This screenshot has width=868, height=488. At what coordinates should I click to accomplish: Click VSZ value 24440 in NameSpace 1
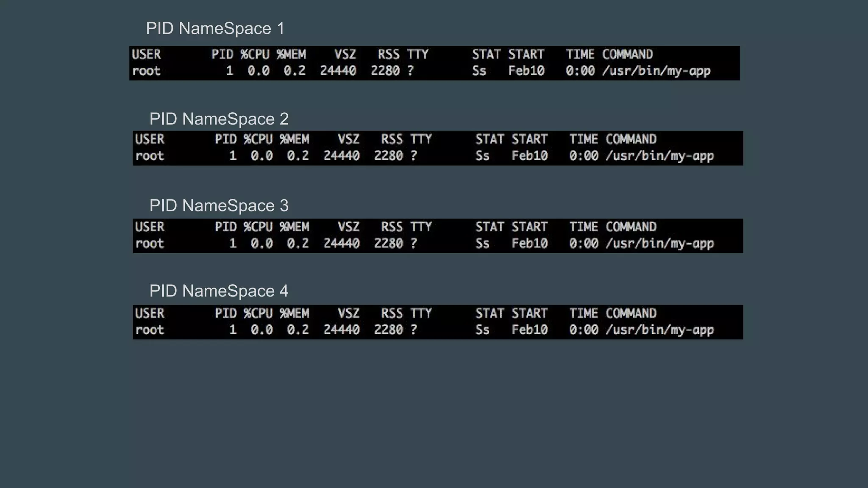pos(338,71)
